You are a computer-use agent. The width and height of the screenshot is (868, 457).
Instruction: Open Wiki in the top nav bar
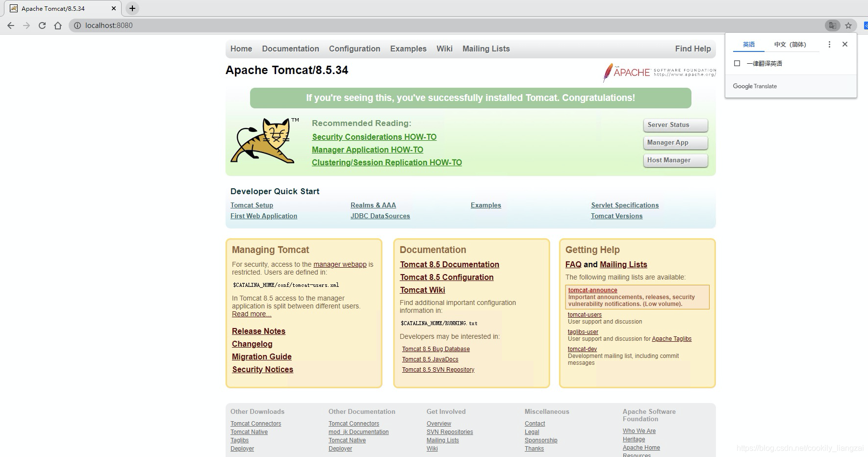click(444, 49)
